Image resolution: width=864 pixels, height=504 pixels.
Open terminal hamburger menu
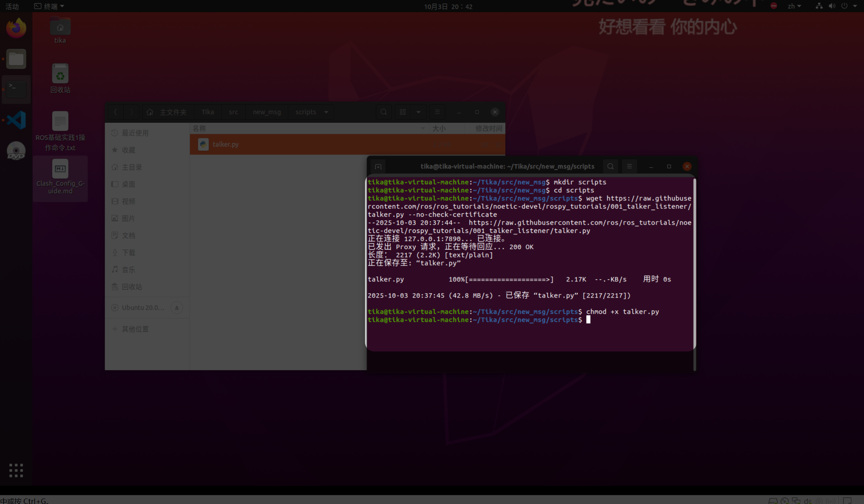coord(629,166)
